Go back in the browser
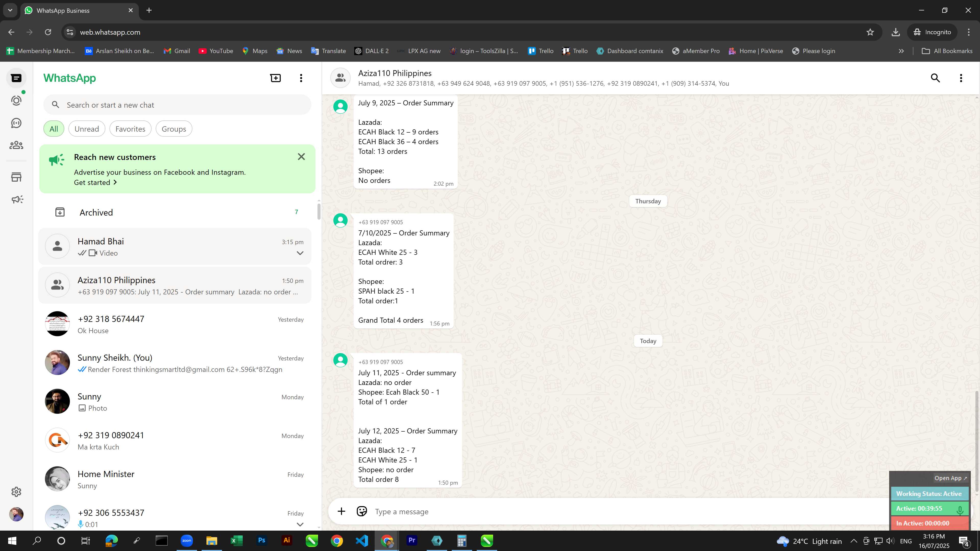 click(x=11, y=32)
